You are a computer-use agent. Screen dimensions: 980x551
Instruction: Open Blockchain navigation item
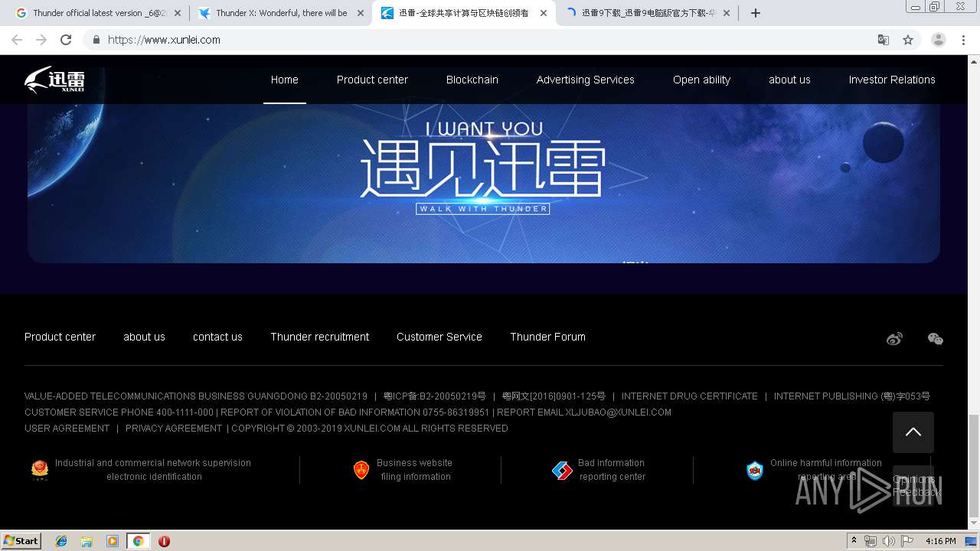click(x=472, y=80)
